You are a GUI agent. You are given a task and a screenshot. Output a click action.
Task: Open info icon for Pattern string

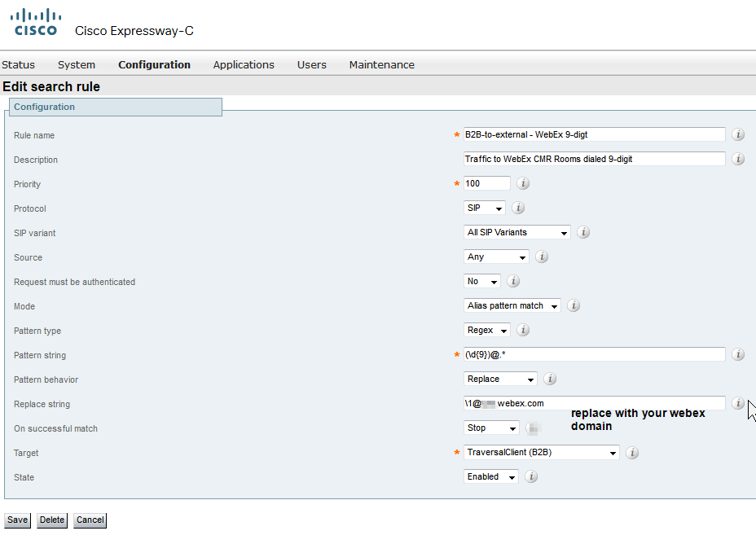coord(738,354)
